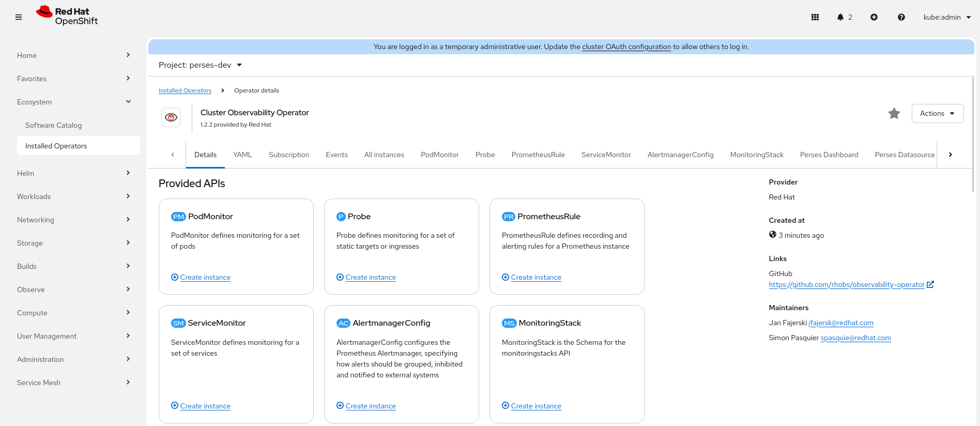Click Installed Operators breadcrumb link
The width and height of the screenshot is (980, 426).
pos(185,90)
